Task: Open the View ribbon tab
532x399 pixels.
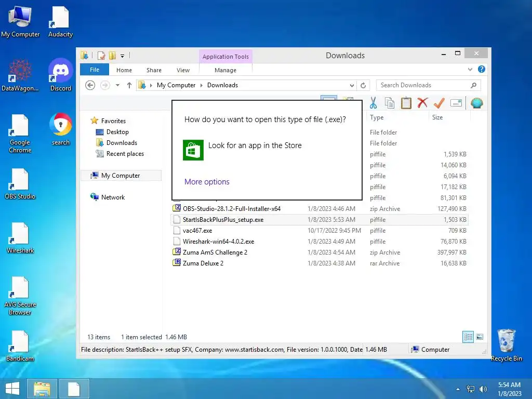Action: [183, 70]
